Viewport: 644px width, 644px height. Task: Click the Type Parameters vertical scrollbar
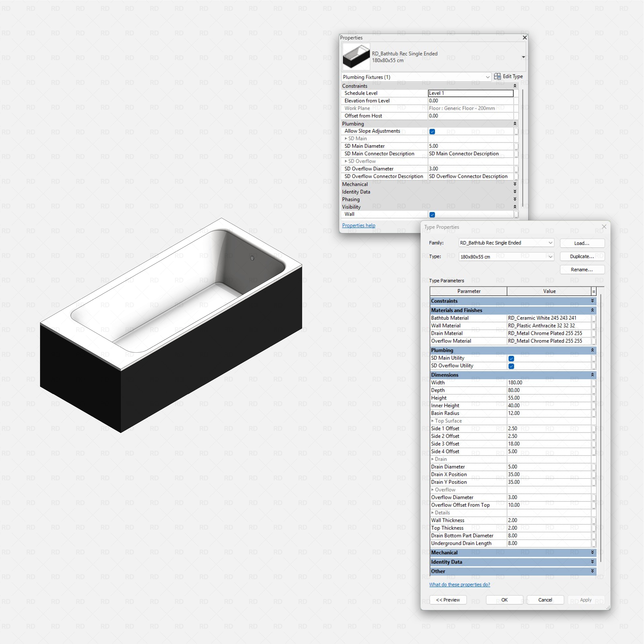[601, 428]
